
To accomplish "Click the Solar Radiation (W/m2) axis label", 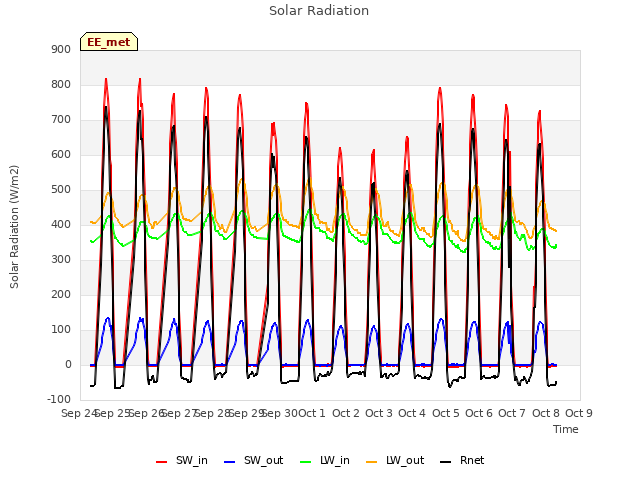I will (14, 227).
